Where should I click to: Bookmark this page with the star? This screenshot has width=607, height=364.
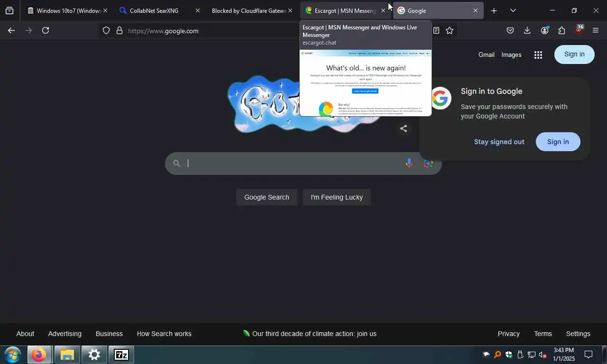450,30
